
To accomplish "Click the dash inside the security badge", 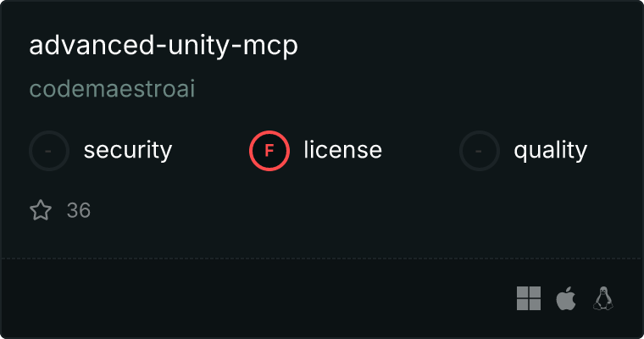I will tap(48, 151).
